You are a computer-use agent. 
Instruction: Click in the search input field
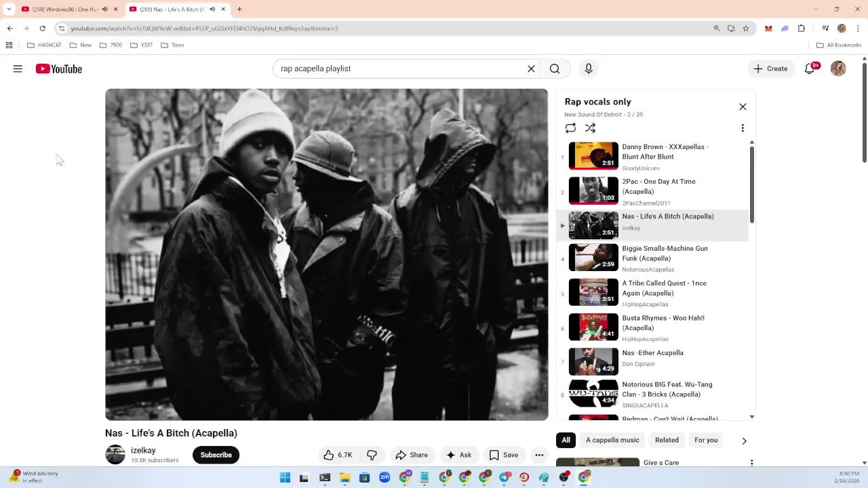coord(400,68)
